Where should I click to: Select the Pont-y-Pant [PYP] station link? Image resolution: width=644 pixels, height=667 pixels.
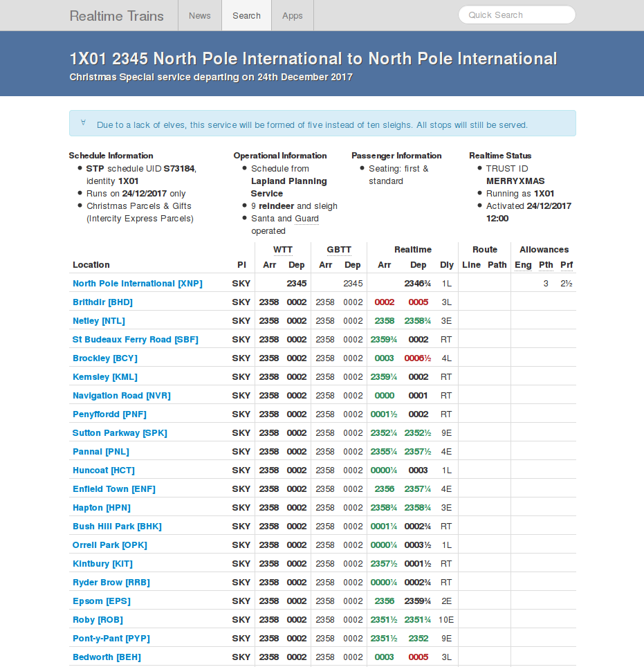[x=111, y=639]
